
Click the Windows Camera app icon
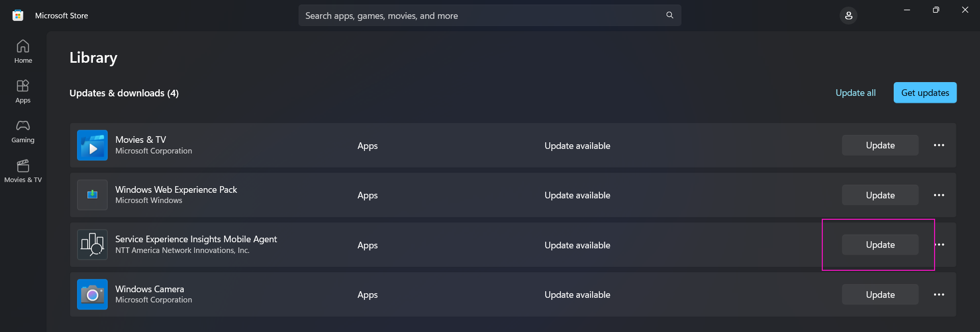(92, 294)
